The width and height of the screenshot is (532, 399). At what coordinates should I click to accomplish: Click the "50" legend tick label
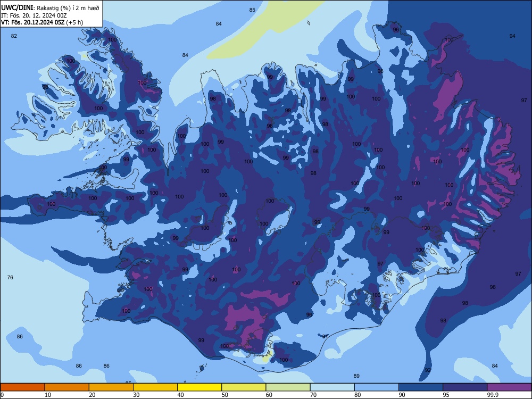click(x=225, y=395)
